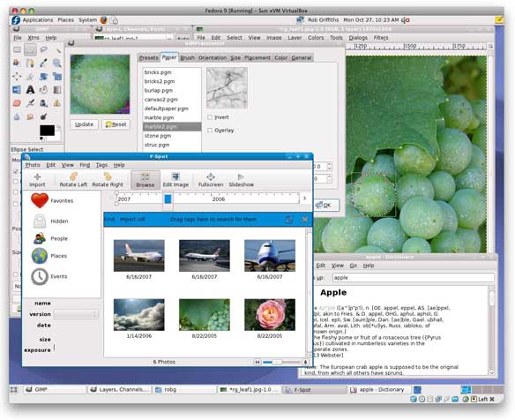Image resolution: width=515 pixels, height=420 pixels.
Task: Select the Blur water drop tool
Action: tap(17, 116)
